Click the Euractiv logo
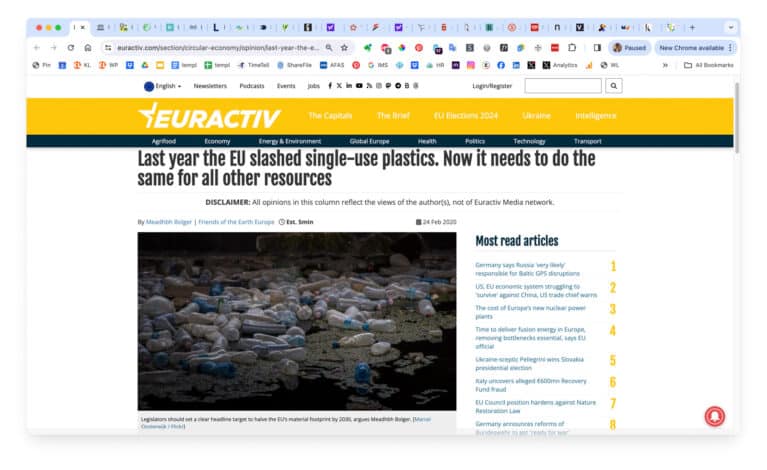The image size is (767, 470). [x=210, y=116]
